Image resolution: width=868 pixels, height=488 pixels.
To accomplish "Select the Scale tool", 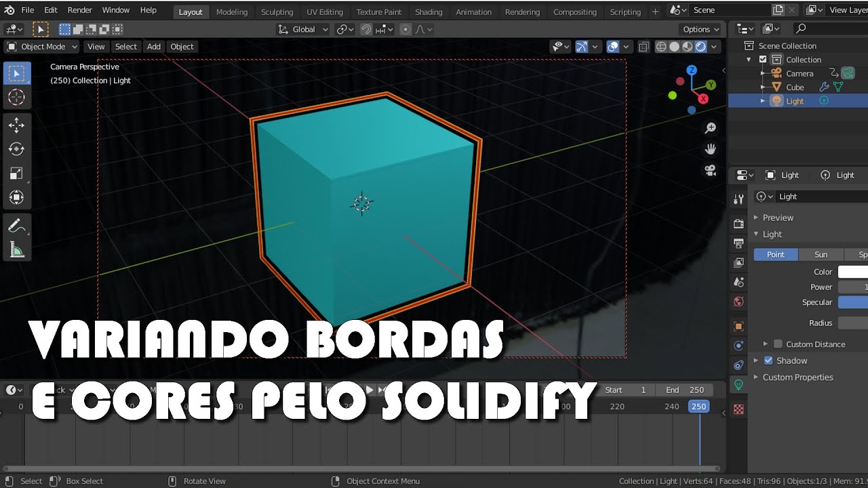I will 17,174.
